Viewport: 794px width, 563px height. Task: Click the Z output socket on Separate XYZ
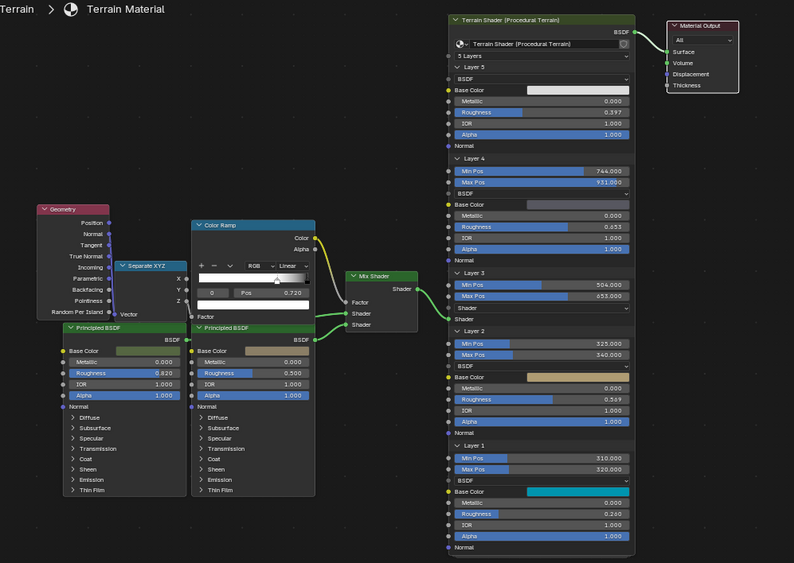coord(187,301)
